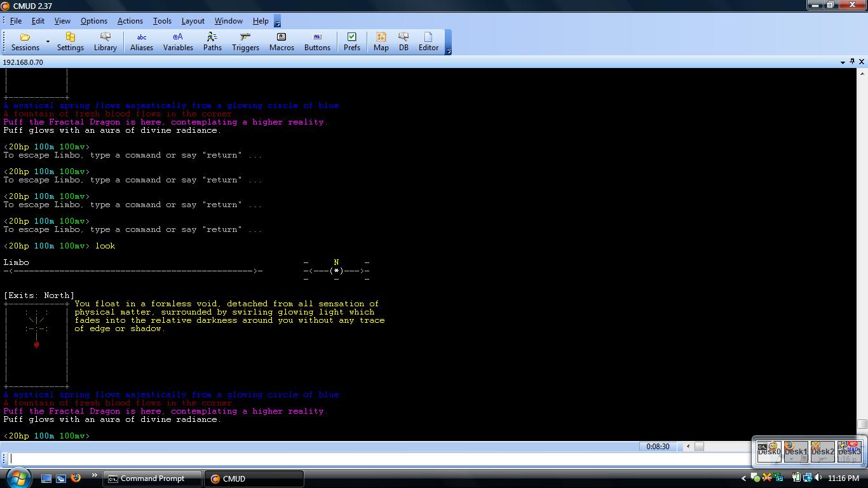The image size is (868, 488).
Task: Click the Aliases toolbar icon
Action: pos(141,42)
